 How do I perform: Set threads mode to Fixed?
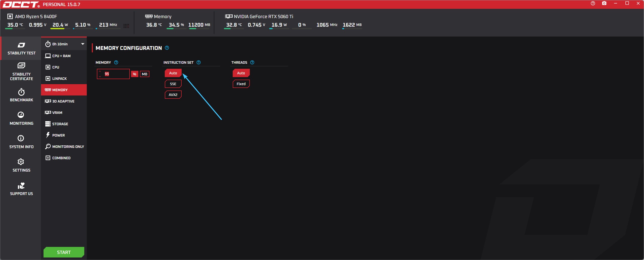point(241,84)
